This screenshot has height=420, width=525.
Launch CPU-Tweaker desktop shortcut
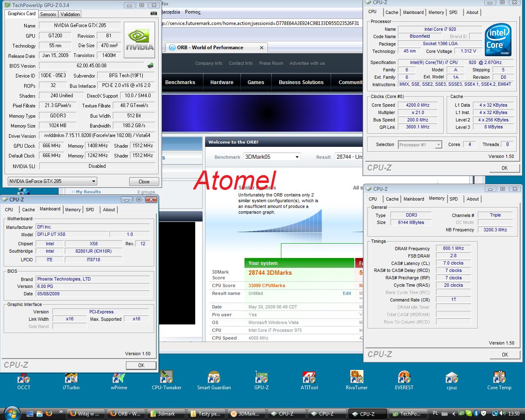(166, 380)
